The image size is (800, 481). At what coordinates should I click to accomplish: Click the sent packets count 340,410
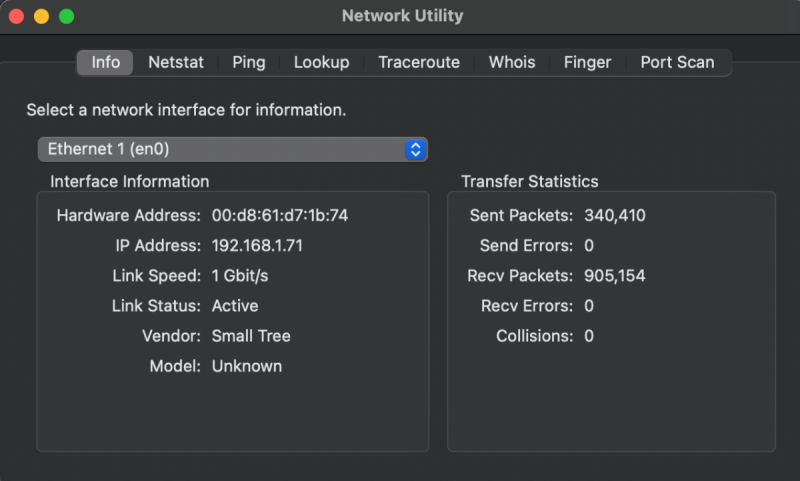[x=615, y=215]
